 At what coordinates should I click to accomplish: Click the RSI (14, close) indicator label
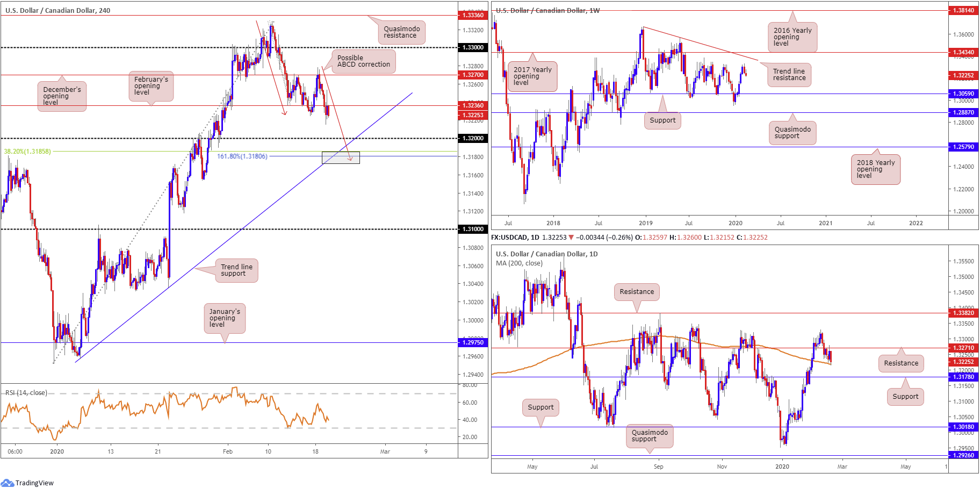[26, 393]
